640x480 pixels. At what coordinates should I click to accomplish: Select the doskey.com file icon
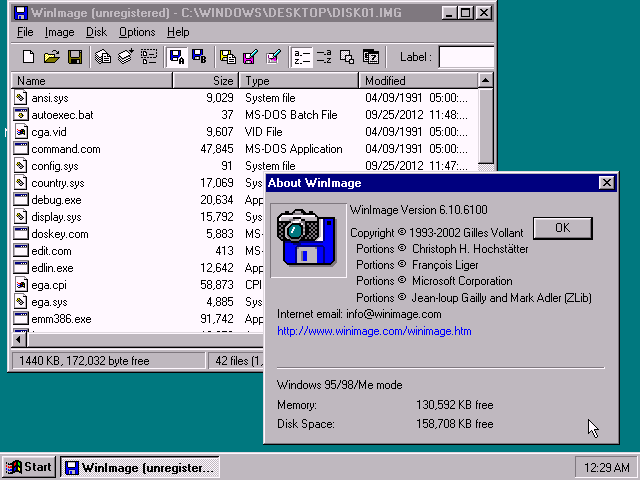(x=20, y=234)
